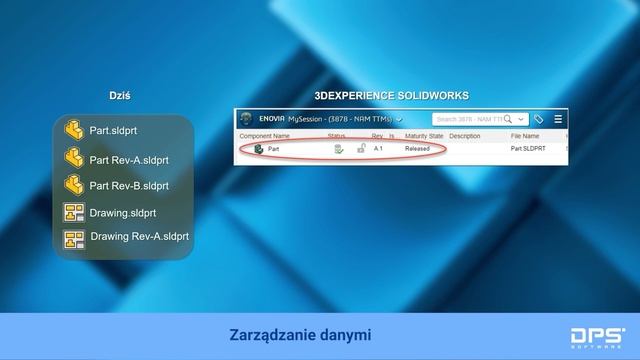Sort by Maturity State column header
The height and width of the screenshot is (360, 640).
pyautogui.click(x=424, y=136)
